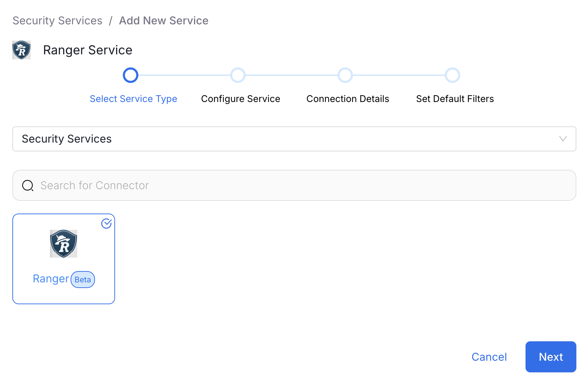
Task: Select the Ranger connector logo
Action: (x=64, y=244)
